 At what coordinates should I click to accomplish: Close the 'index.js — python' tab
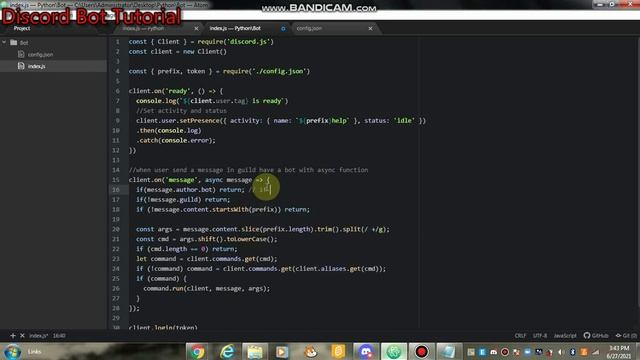tap(196, 29)
